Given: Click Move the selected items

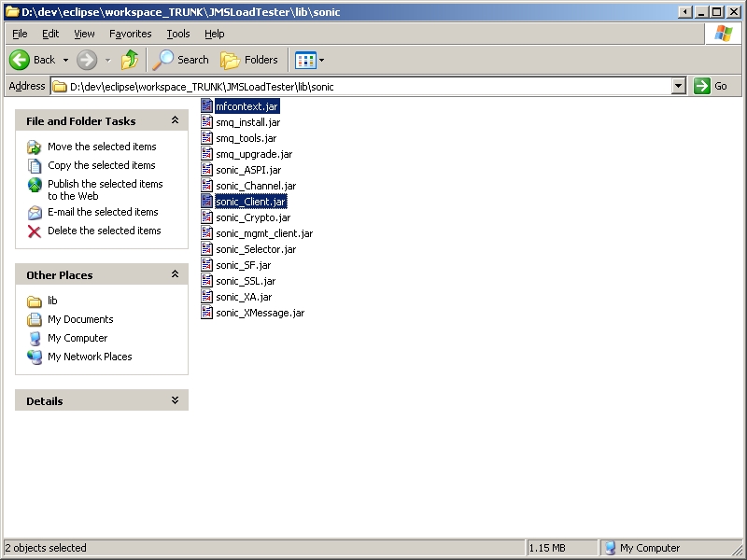Looking at the screenshot, I should [102, 147].
